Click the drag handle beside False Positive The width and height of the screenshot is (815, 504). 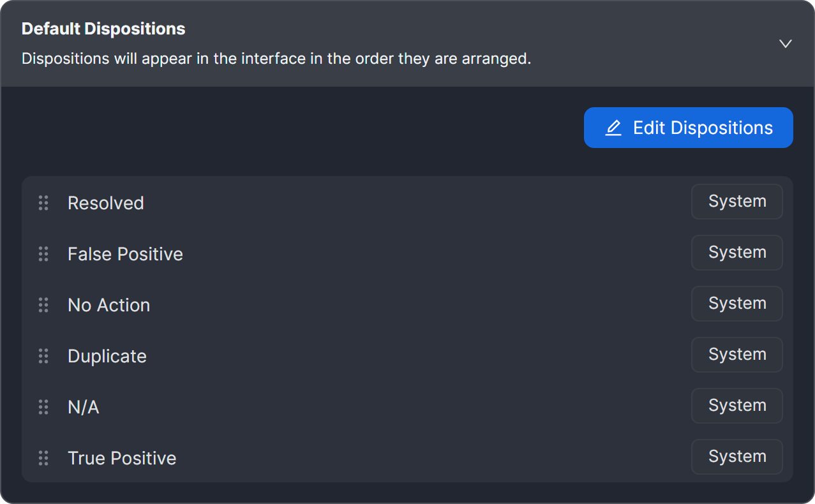coord(43,253)
